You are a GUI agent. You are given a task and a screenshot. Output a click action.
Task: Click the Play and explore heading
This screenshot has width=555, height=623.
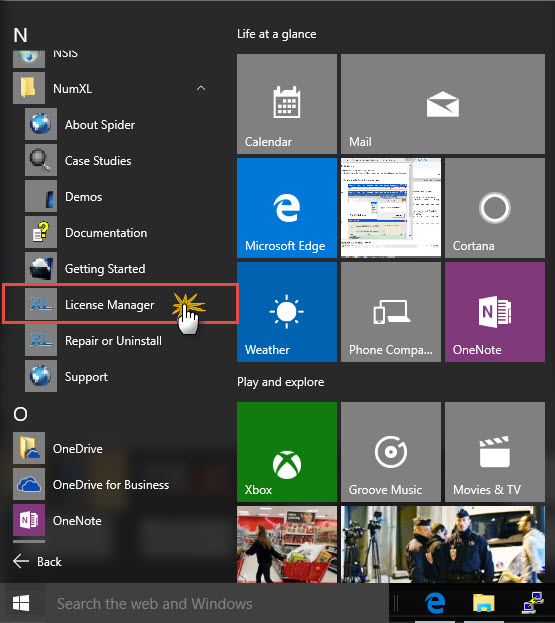tap(280, 382)
